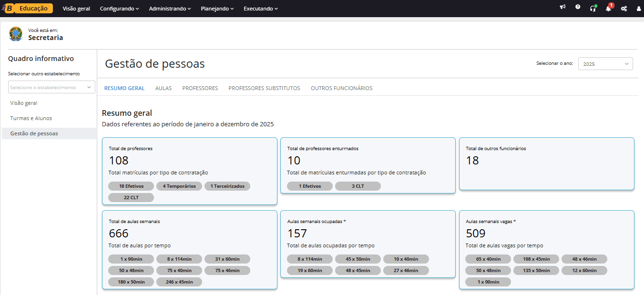
Task: Open the year selector showing 2025
Action: pyautogui.click(x=605, y=63)
